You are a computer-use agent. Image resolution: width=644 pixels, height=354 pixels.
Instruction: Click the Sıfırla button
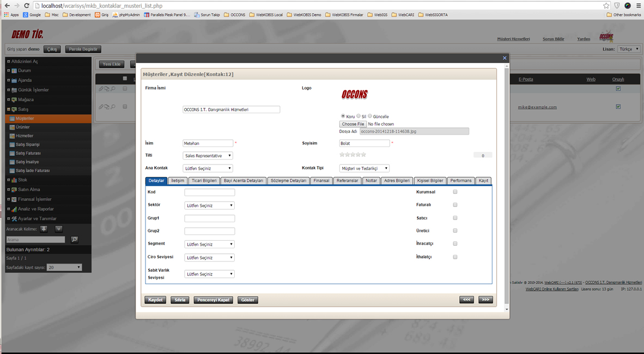click(x=180, y=300)
